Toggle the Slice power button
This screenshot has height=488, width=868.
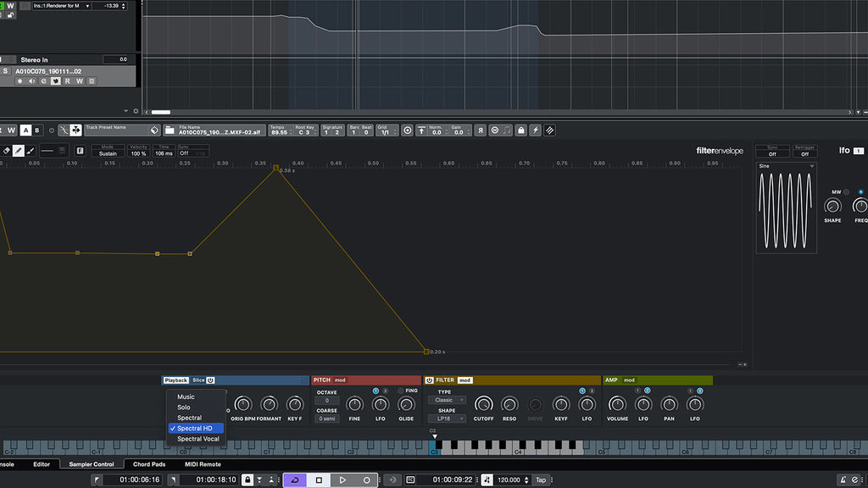click(x=210, y=380)
